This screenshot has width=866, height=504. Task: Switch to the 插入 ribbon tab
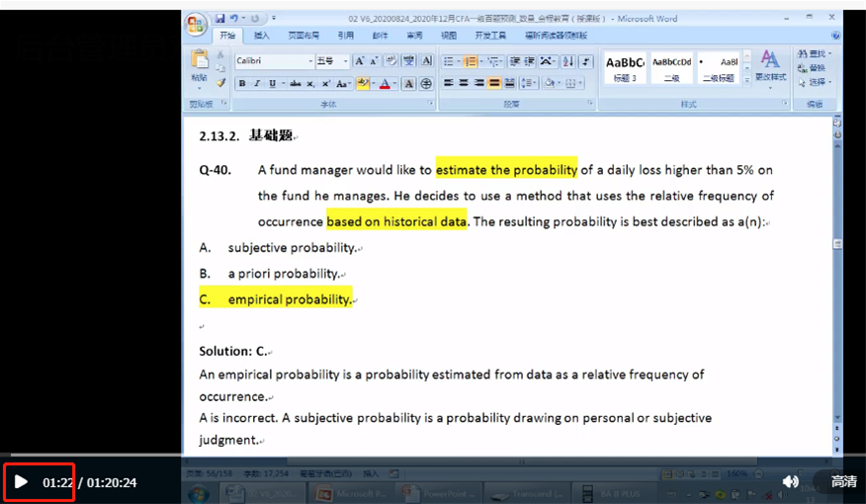(x=261, y=36)
